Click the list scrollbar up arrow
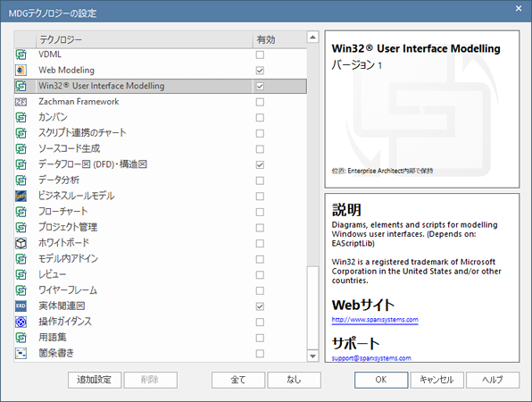Image resolution: width=532 pixels, height=402 pixels. [312, 37]
